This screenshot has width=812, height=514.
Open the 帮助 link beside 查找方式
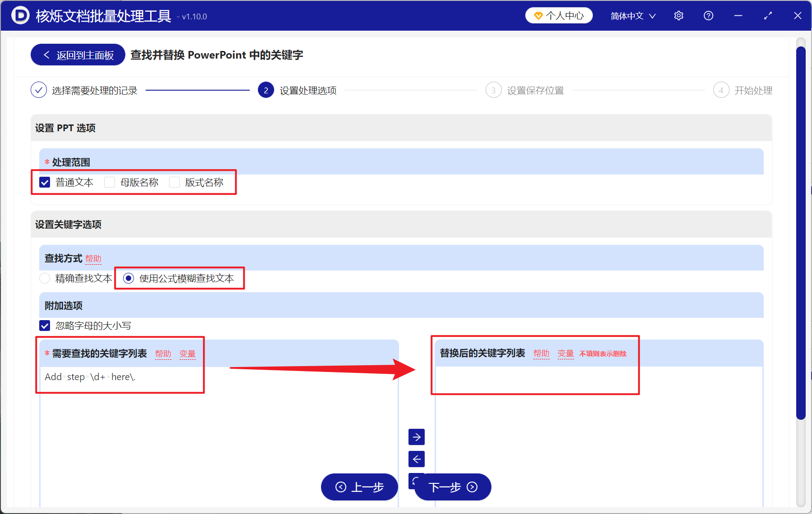pyautogui.click(x=93, y=258)
